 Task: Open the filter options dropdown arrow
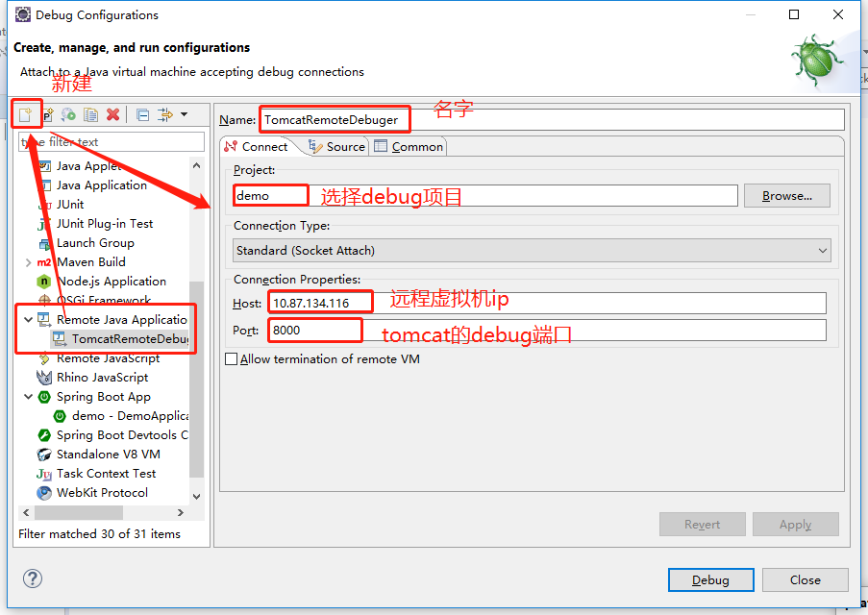click(184, 114)
